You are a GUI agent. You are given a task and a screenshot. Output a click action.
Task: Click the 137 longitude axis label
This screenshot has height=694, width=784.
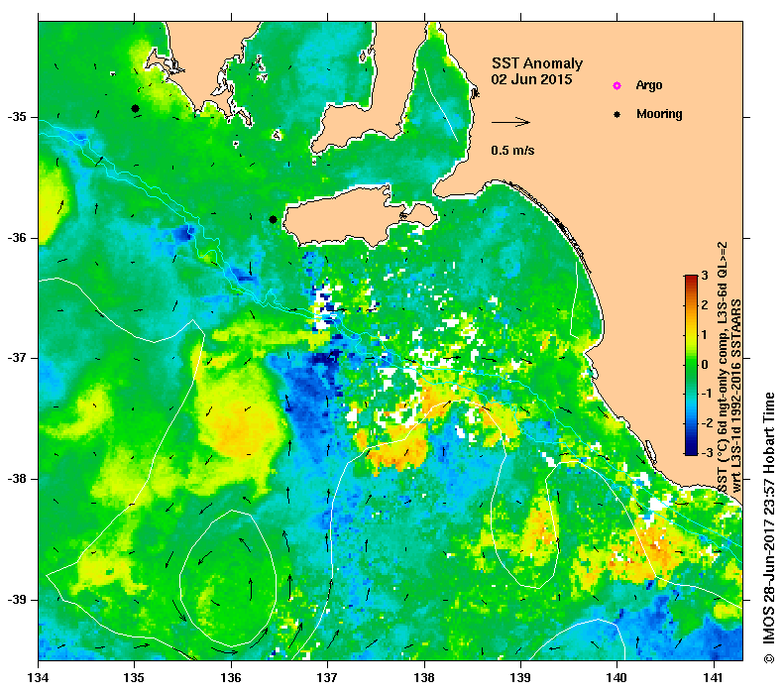point(327,678)
